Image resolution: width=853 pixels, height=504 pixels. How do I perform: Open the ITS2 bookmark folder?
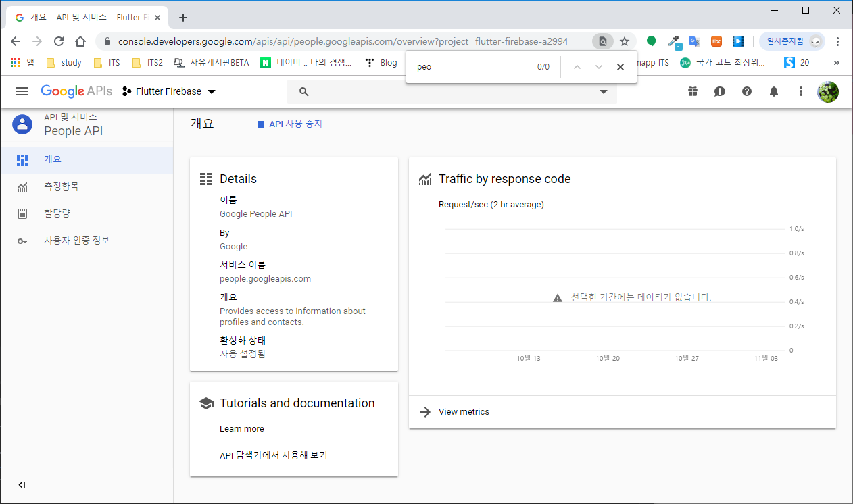click(147, 63)
